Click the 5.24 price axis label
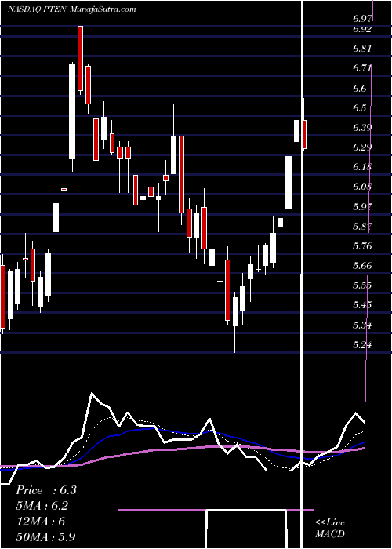This screenshot has height=549, width=392. [362, 345]
